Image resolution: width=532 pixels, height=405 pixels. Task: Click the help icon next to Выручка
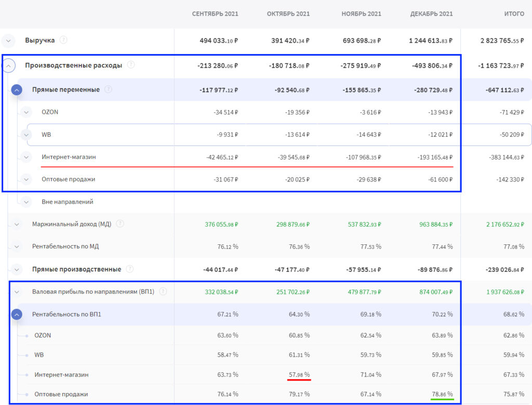pyautogui.click(x=63, y=40)
